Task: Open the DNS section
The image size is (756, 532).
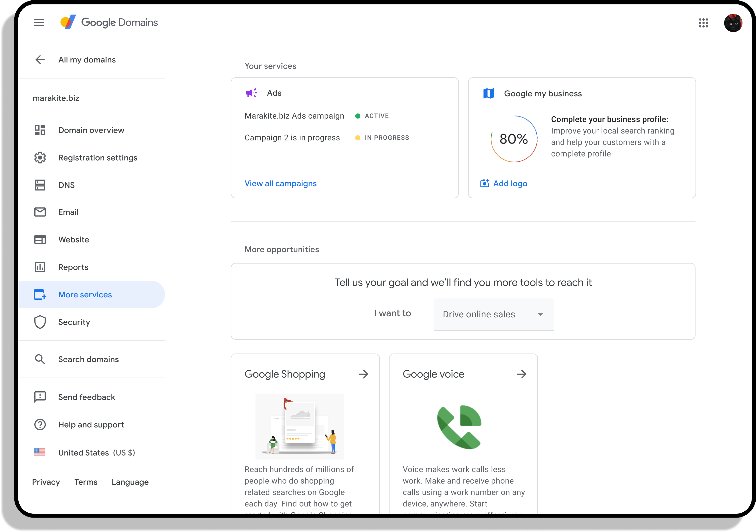Action: click(92, 185)
